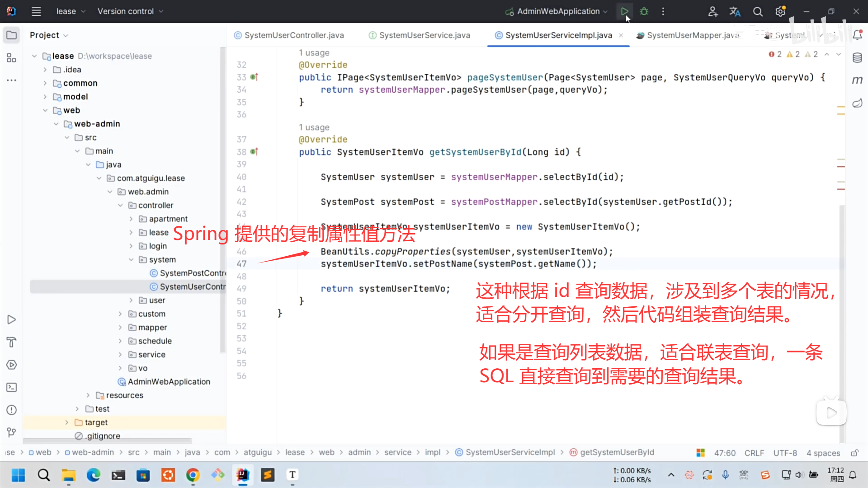Toggle read-only lock icon in status bar
The width and height of the screenshot is (868, 488).
(x=854, y=453)
